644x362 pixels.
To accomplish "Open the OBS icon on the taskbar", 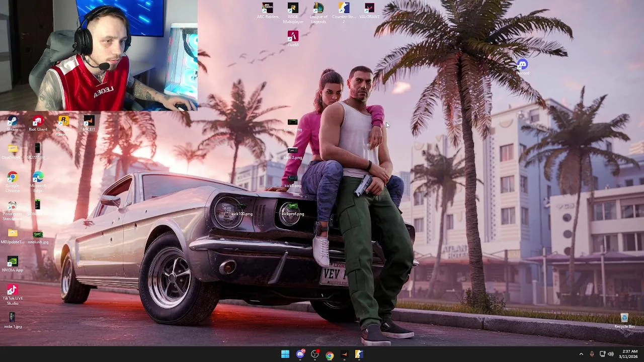I will [315, 354].
